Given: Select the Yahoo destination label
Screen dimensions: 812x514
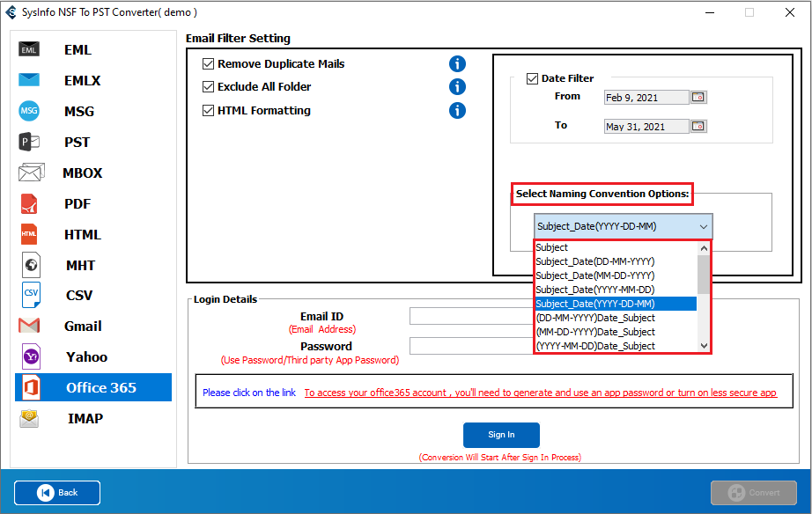Looking at the screenshot, I should [x=86, y=357].
